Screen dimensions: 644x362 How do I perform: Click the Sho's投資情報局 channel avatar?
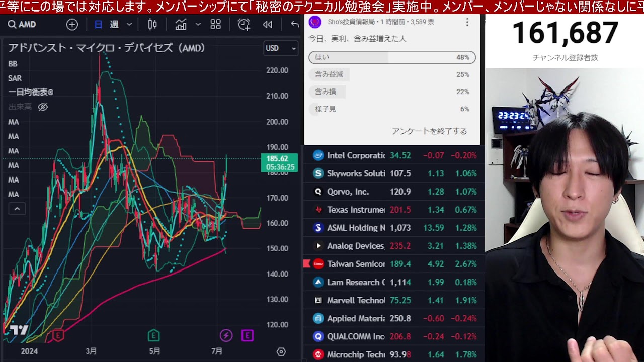pyautogui.click(x=315, y=22)
